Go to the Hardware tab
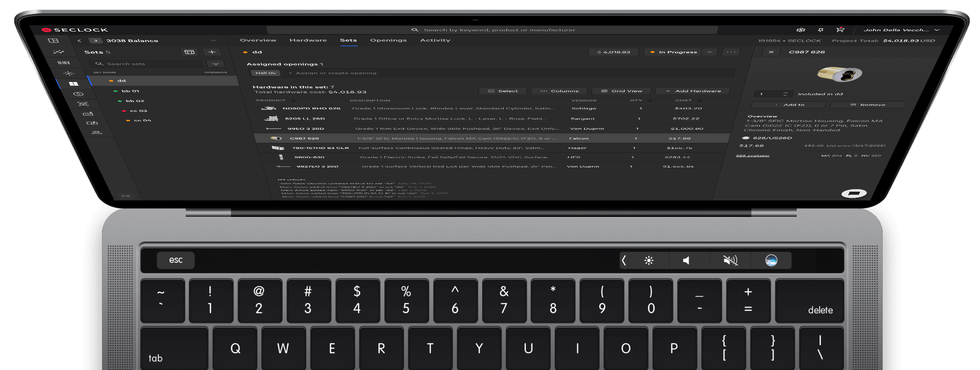980x370 pixels. pyautogui.click(x=308, y=40)
